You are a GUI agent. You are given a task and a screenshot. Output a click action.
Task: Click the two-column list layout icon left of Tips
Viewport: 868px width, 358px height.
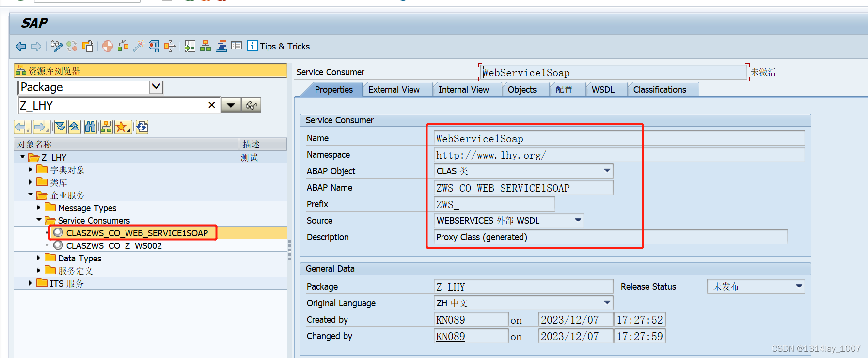pos(237,46)
